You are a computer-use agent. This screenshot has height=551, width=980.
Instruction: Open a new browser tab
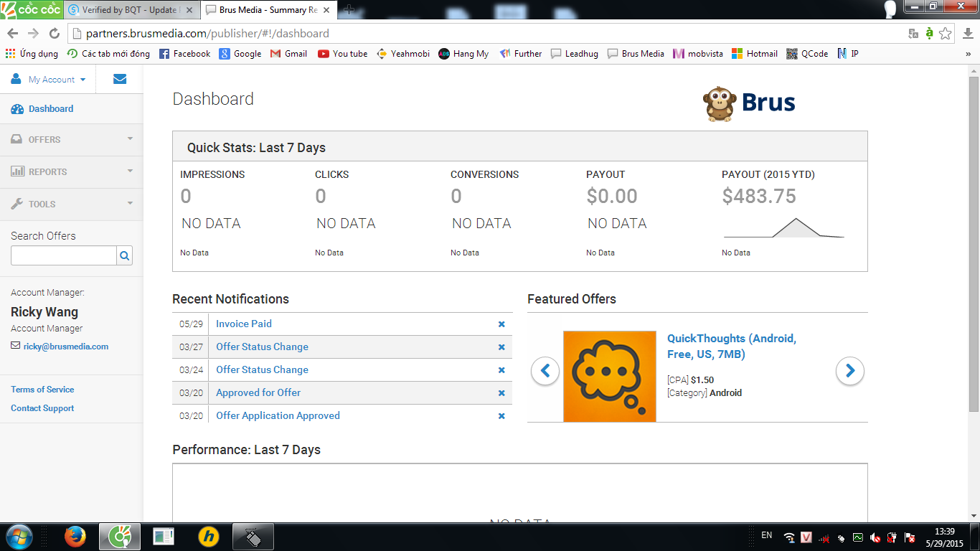(x=349, y=10)
